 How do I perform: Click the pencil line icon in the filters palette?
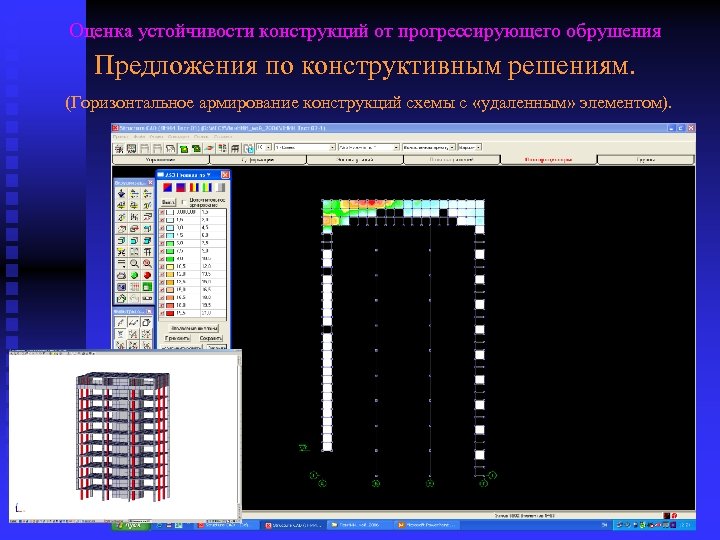[121, 322]
